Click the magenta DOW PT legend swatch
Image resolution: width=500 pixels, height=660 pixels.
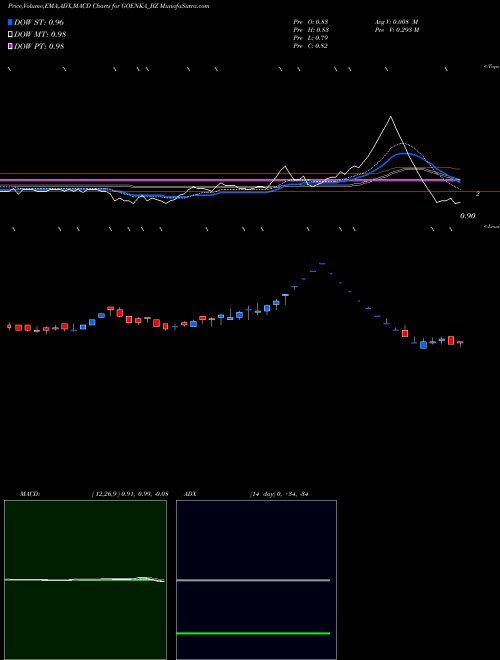11,46
